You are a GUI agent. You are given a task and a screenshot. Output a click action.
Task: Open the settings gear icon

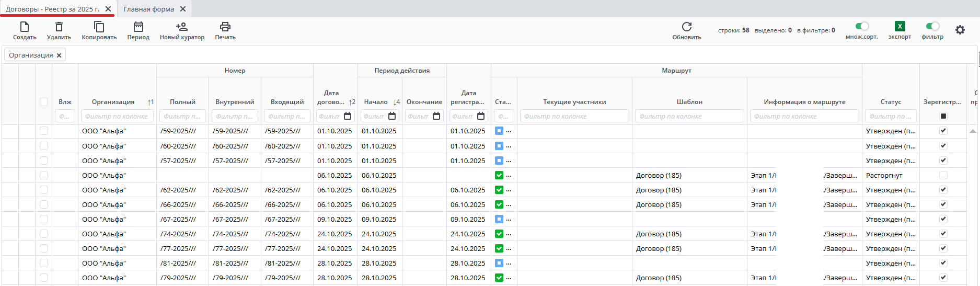960,30
